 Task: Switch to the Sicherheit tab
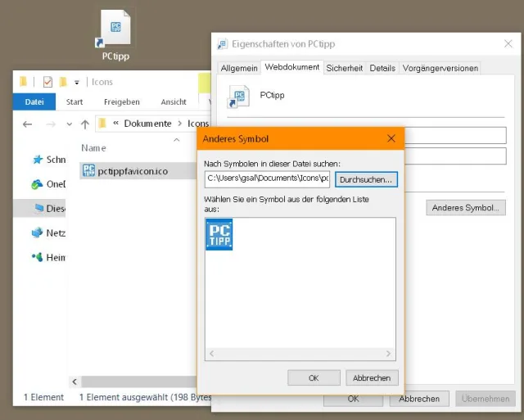click(x=345, y=68)
